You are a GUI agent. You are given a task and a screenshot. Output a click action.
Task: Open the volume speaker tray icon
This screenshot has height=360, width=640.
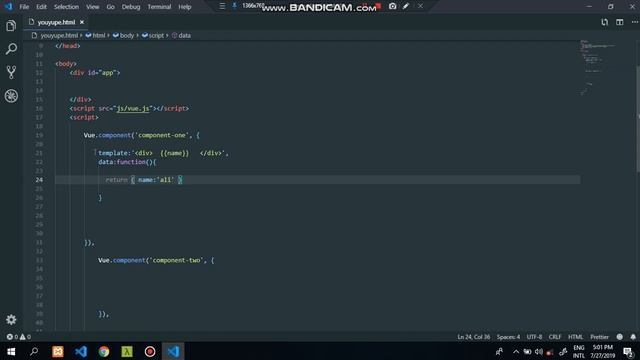[x=539, y=351]
